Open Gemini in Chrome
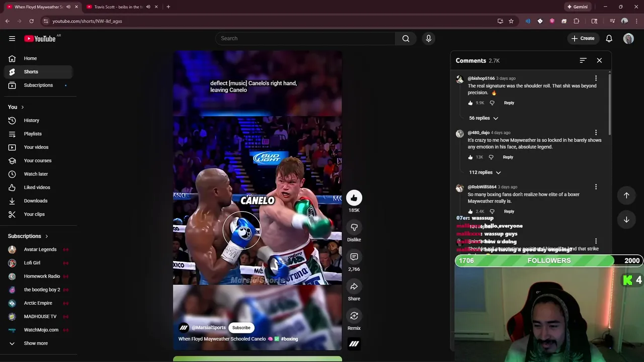Viewport: 644px width, 362px height. pyautogui.click(x=578, y=7)
